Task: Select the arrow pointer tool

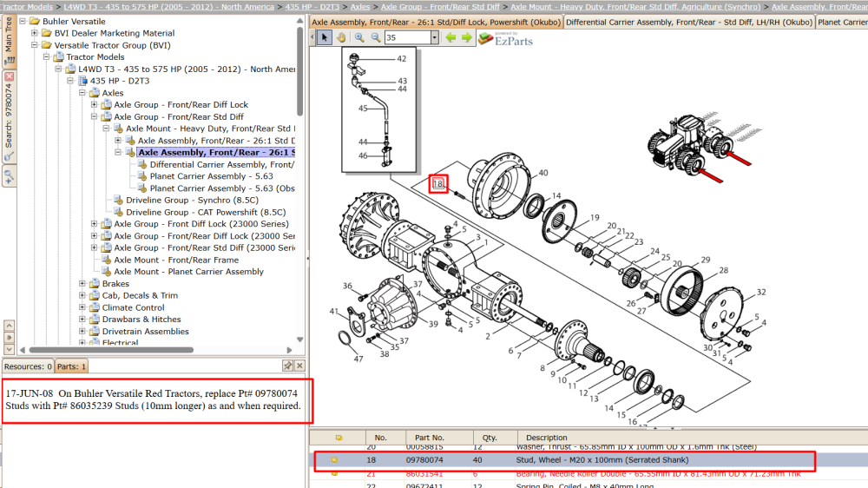Action: coord(325,37)
